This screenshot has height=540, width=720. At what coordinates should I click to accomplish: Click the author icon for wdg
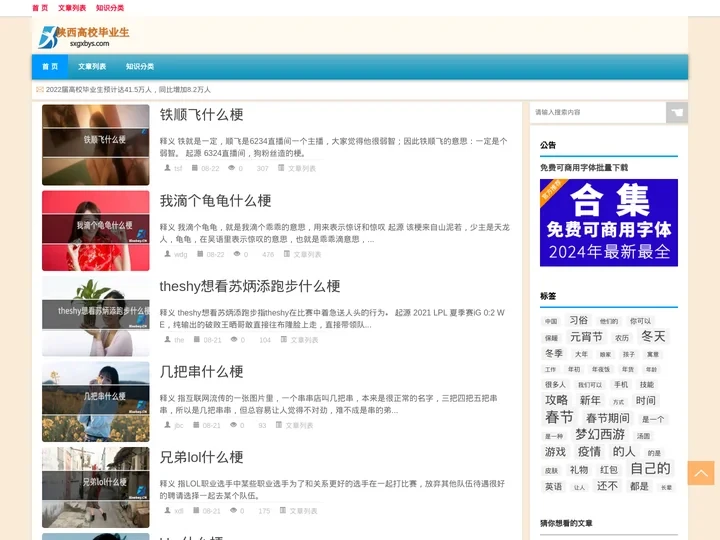click(168, 254)
